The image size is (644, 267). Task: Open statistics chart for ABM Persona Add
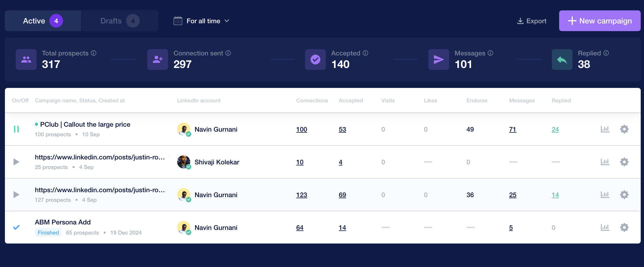coord(605,227)
